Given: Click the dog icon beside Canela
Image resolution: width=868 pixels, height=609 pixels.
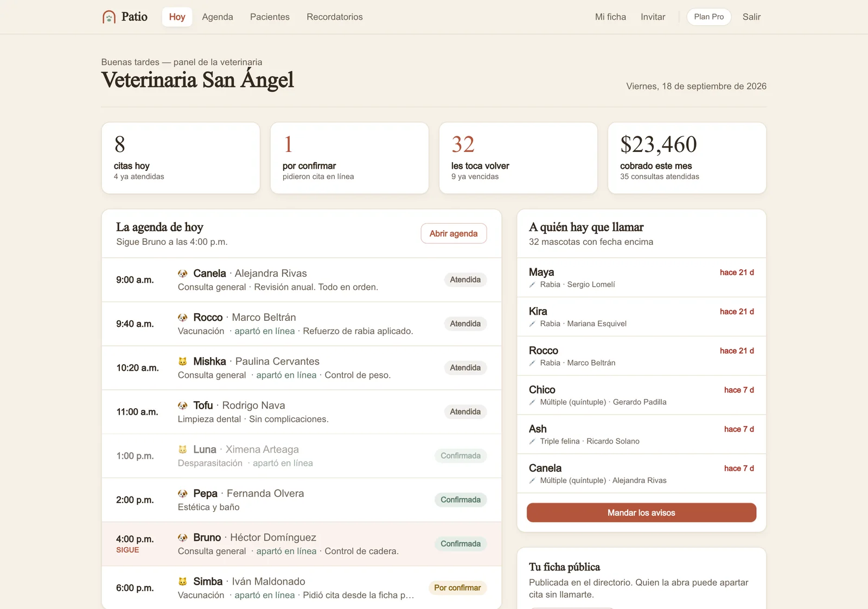Looking at the screenshot, I should (183, 274).
